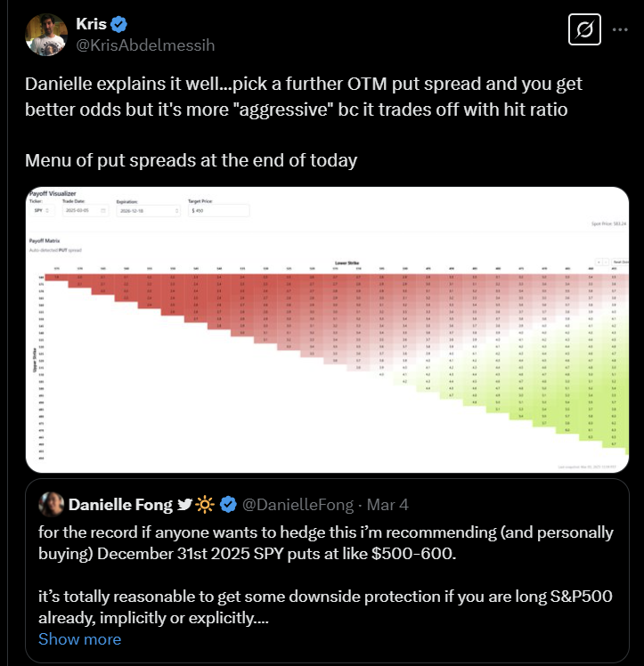Expand the quoted tweet with Show more

click(x=80, y=638)
